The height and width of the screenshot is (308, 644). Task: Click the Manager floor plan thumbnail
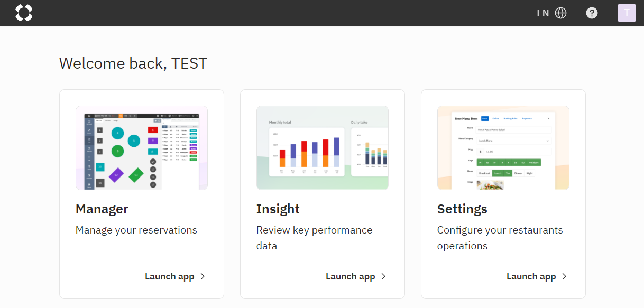(142, 148)
